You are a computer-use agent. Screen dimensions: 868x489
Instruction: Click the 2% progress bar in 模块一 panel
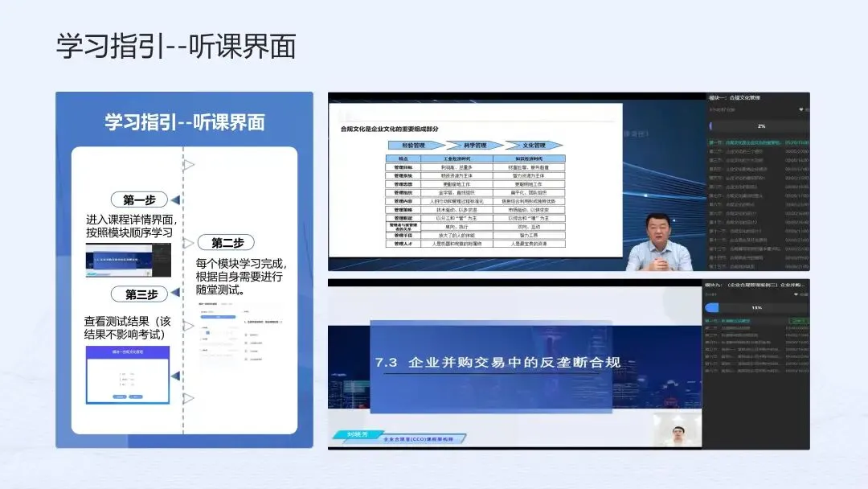[759, 126]
